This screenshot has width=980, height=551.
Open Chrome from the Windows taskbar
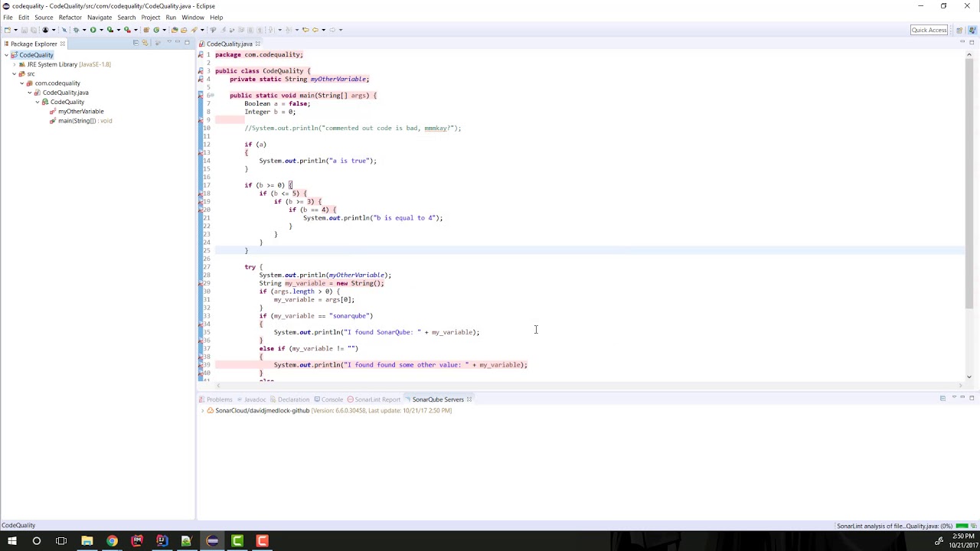click(x=112, y=541)
